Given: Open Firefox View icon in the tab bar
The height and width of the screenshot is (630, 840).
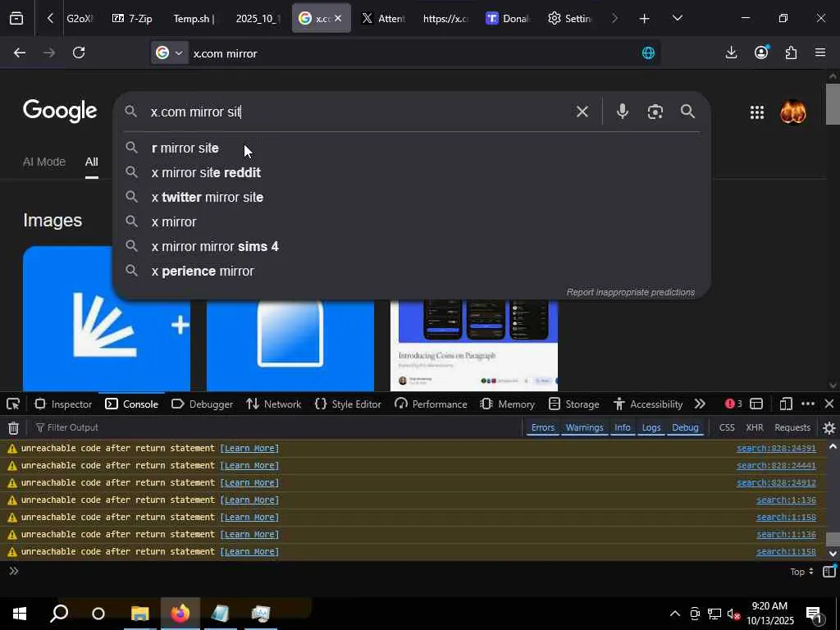Looking at the screenshot, I should point(16,18).
